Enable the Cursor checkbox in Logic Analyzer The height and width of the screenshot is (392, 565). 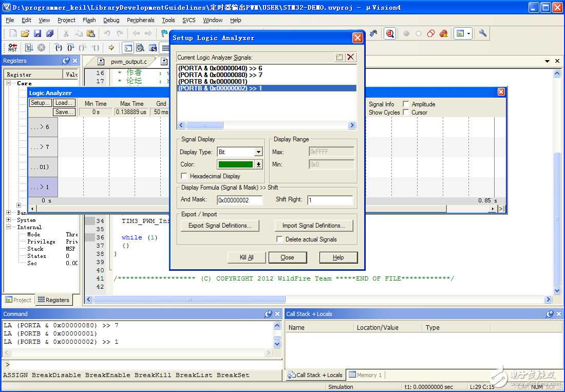(x=406, y=113)
